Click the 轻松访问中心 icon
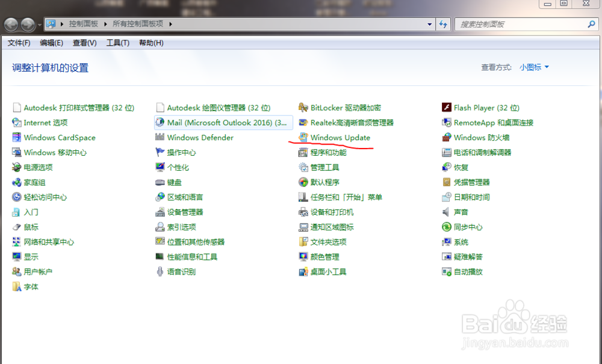 16,197
